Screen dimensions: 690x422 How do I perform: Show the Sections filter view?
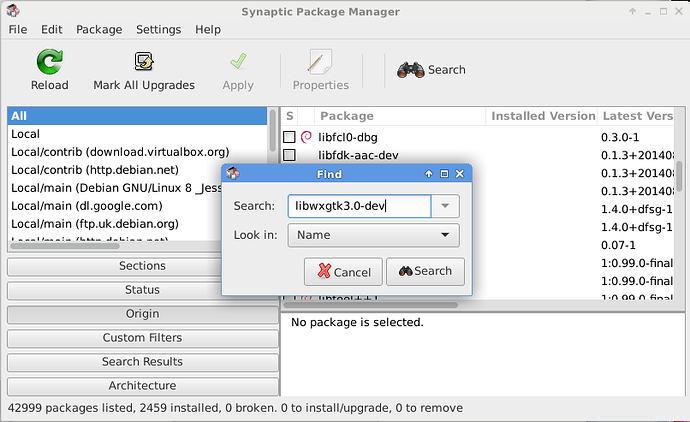click(x=143, y=266)
